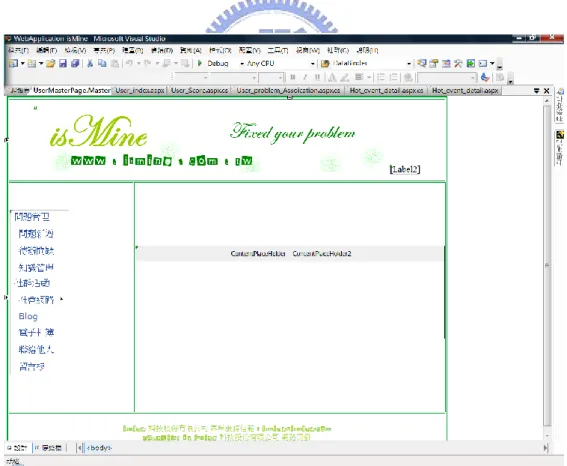Click the Save All icon
This screenshot has width=567, height=466.
[75, 64]
